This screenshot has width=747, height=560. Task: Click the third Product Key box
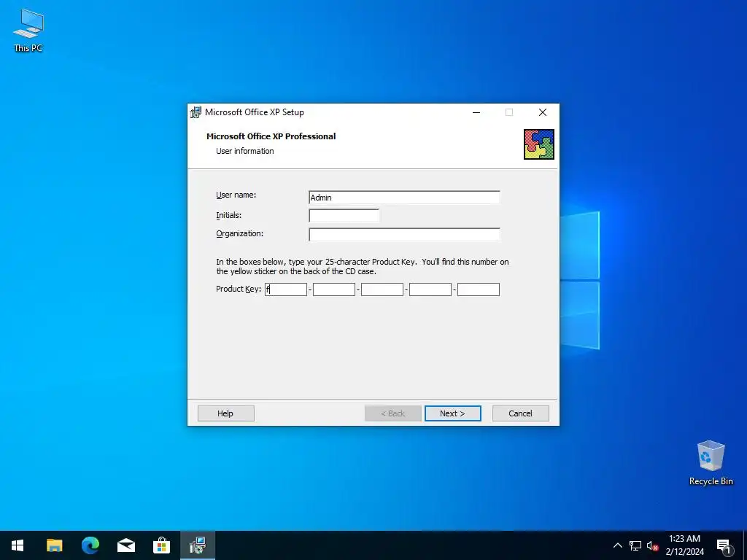[382, 289]
